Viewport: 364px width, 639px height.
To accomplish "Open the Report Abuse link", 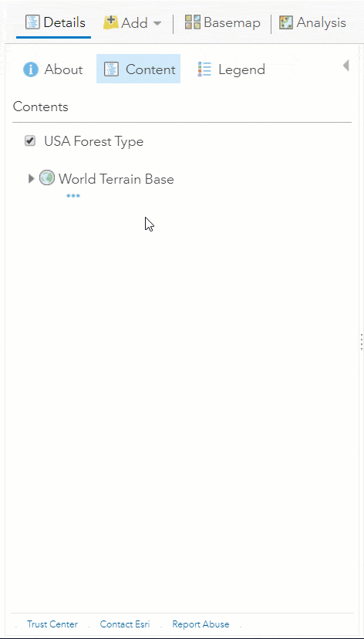I will click(201, 624).
